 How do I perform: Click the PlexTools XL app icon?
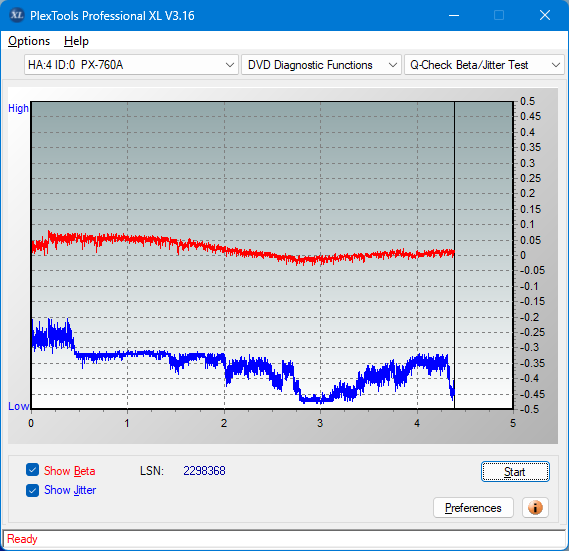16,15
